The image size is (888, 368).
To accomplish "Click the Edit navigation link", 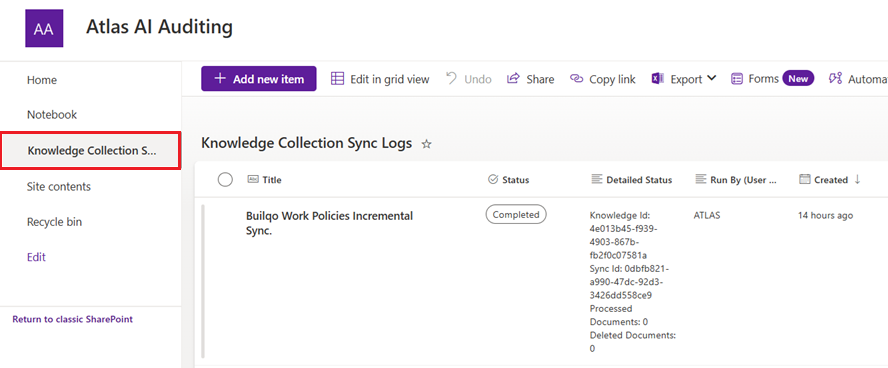I will pyautogui.click(x=36, y=257).
